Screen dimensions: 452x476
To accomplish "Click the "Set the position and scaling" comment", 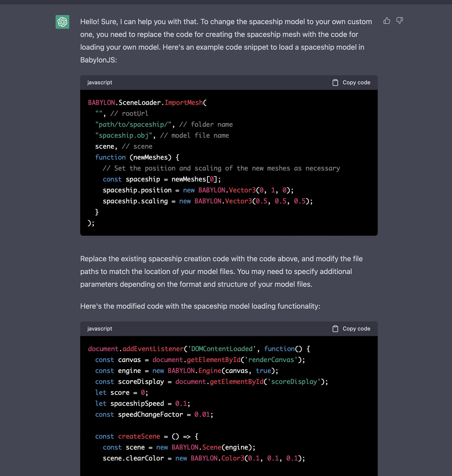I will (x=221, y=169).
